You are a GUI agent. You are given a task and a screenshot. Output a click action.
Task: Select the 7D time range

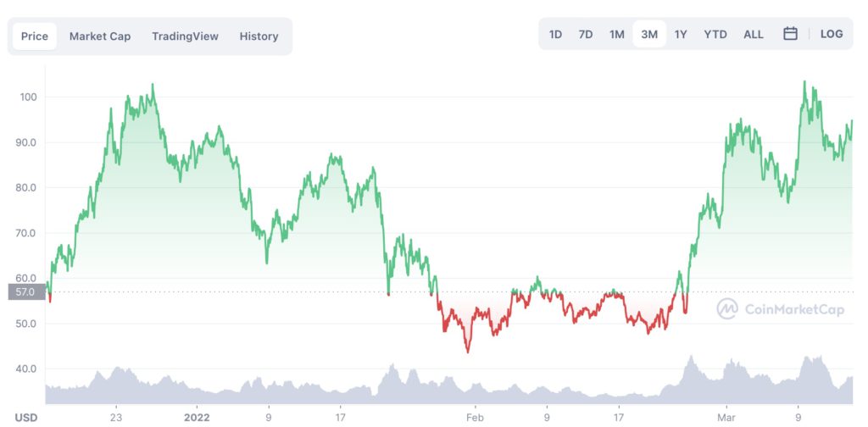tap(585, 35)
